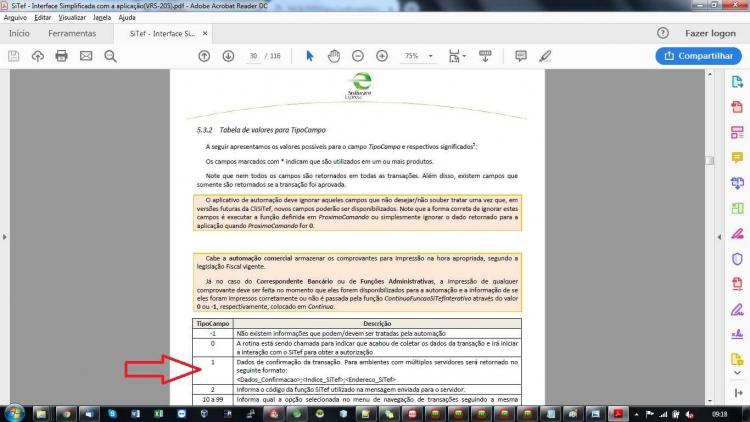The height and width of the screenshot is (422, 750).
Task: Open the Editar menu
Action: (43, 18)
